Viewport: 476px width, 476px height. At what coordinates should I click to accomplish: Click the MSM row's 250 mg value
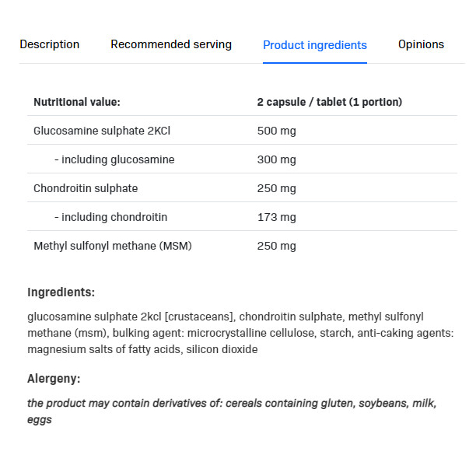click(x=276, y=246)
